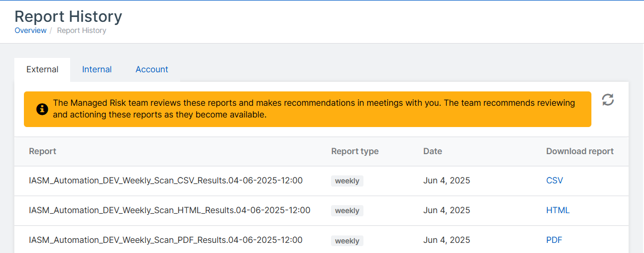
Task: Click the info icon in the orange banner
Action: pyautogui.click(x=42, y=109)
